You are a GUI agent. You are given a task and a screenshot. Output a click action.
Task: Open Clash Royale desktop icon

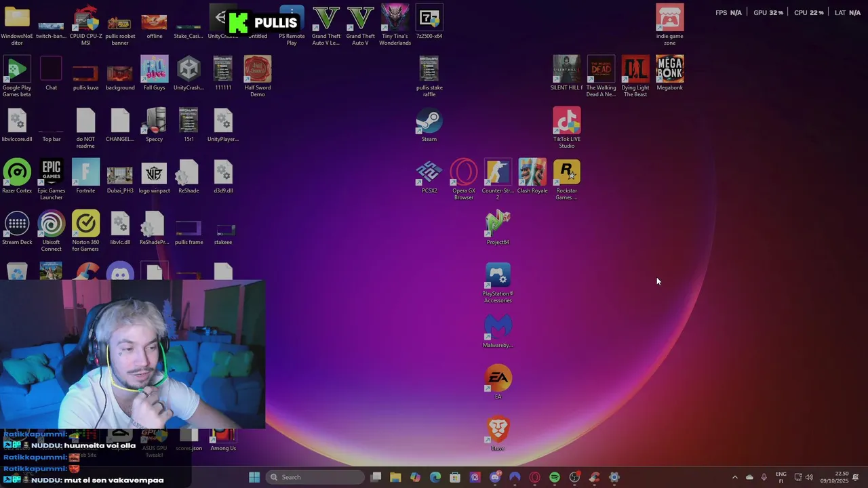532,176
